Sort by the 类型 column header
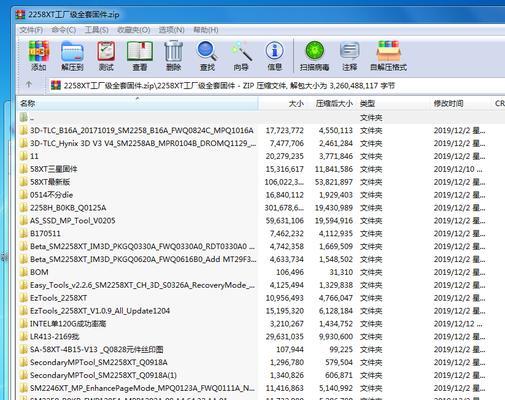505x400 pixels. tap(393, 103)
